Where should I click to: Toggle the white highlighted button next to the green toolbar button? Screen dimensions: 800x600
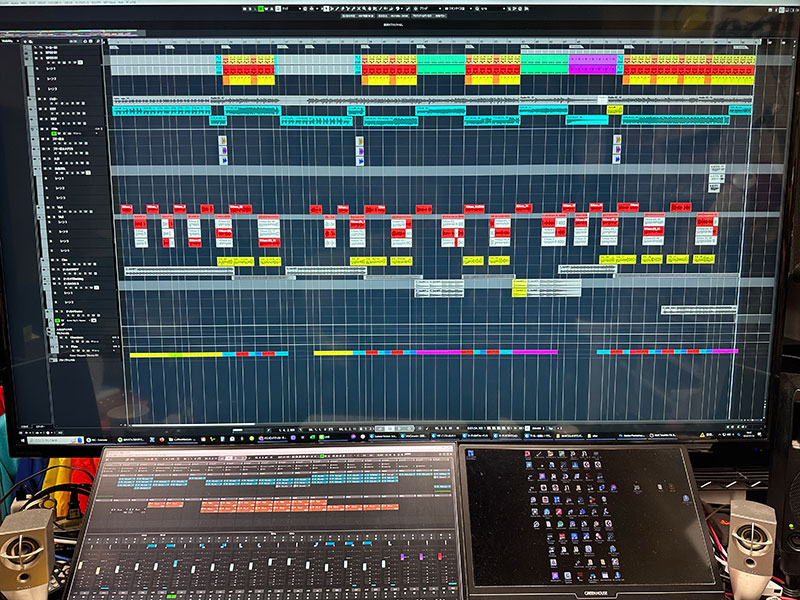(x=278, y=9)
